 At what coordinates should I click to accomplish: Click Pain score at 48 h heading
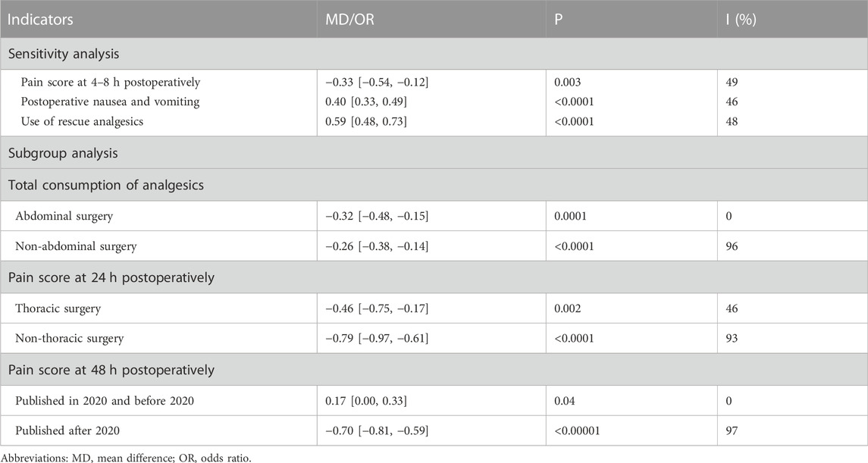(111, 370)
